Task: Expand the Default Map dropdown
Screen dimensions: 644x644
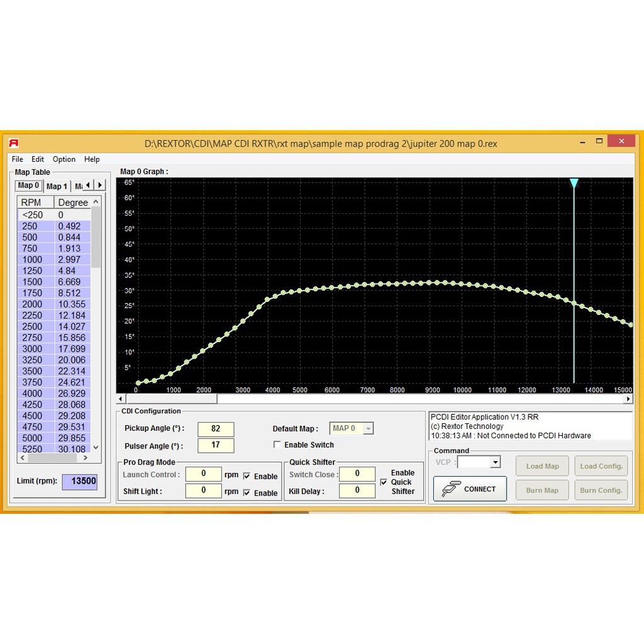Action: coord(369,429)
